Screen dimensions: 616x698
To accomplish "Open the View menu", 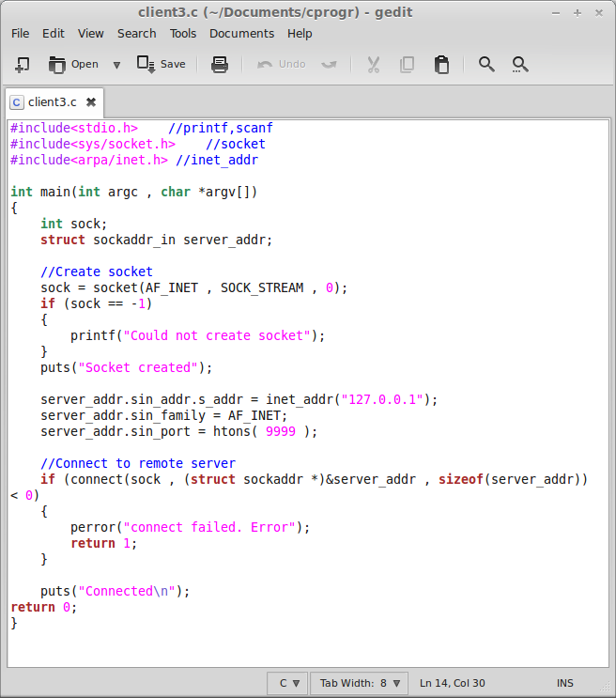I will [91, 34].
